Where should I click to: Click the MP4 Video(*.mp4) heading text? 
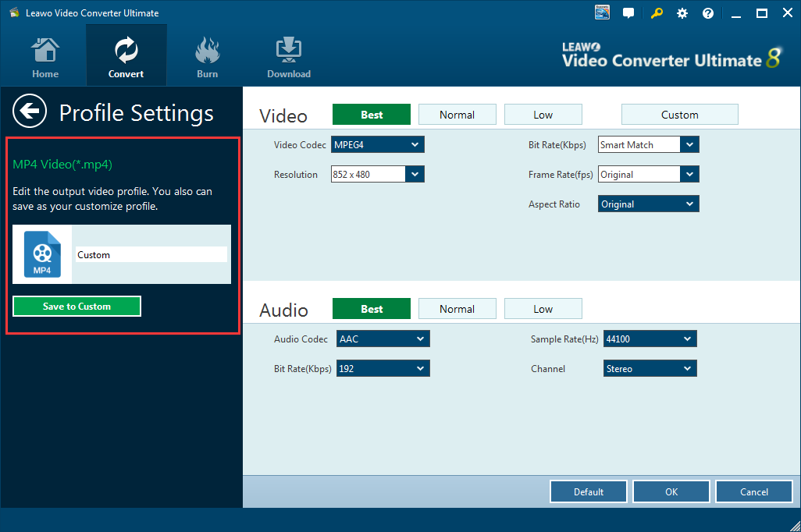62,165
